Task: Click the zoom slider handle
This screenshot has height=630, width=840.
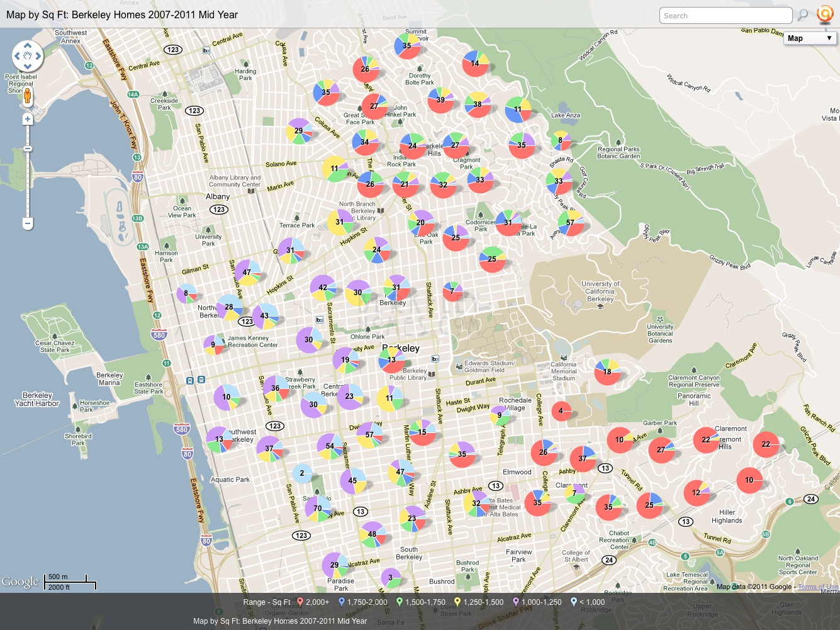Action: click(x=27, y=149)
